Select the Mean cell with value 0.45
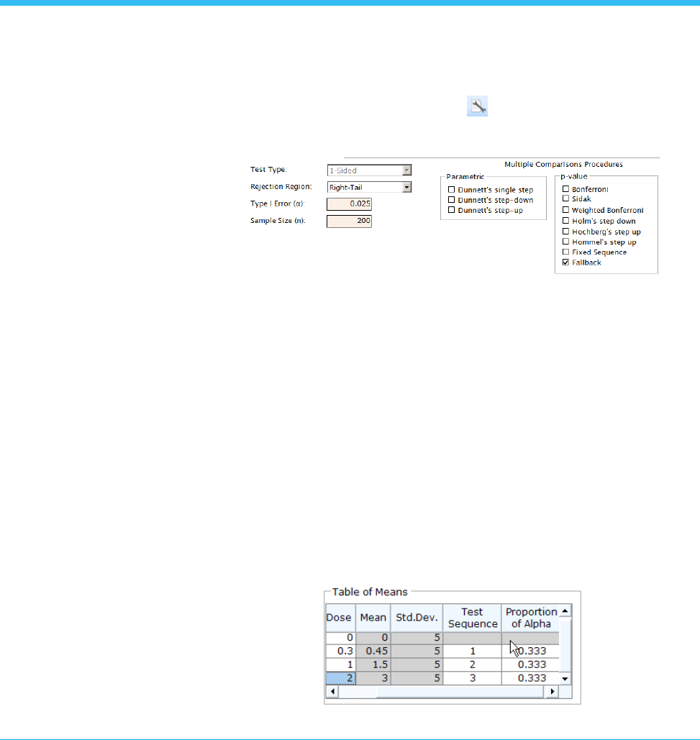 coord(373,651)
